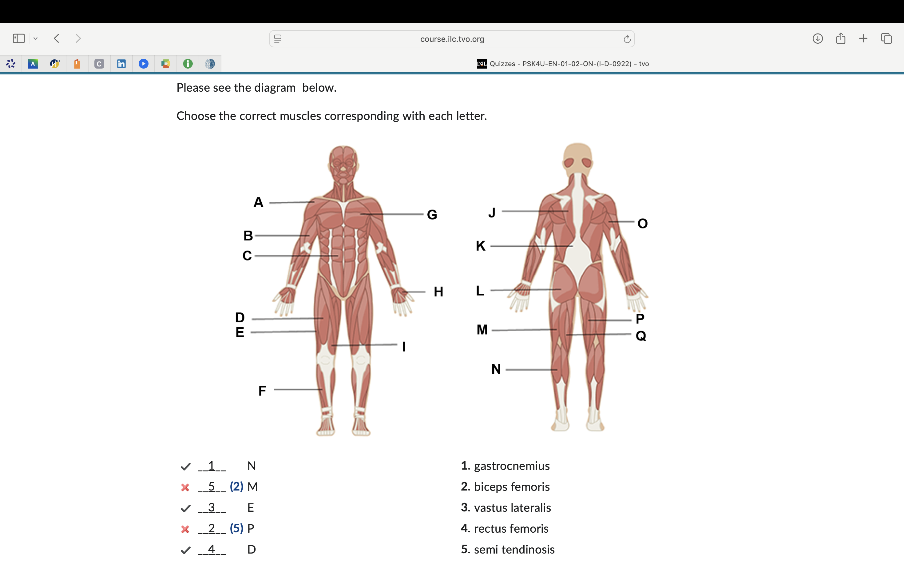The image size is (904, 588).
Task: Click label B near the upper arm
Action: coord(248,236)
